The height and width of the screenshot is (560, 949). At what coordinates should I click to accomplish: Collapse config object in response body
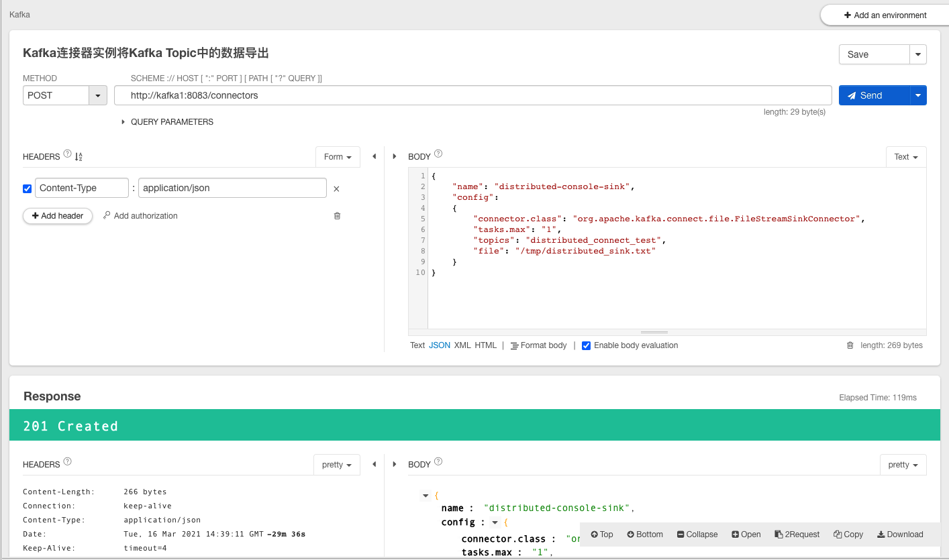pos(495,522)
